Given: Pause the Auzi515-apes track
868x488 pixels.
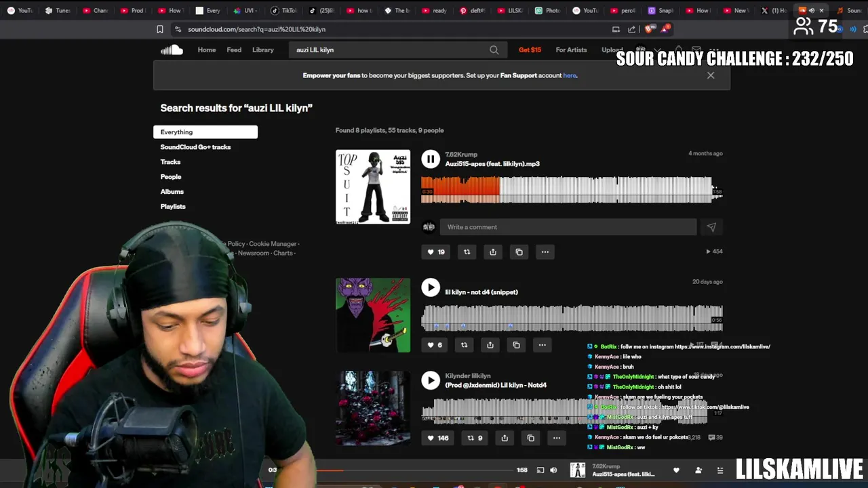Looking at the screenshot, I should [431, 159].
